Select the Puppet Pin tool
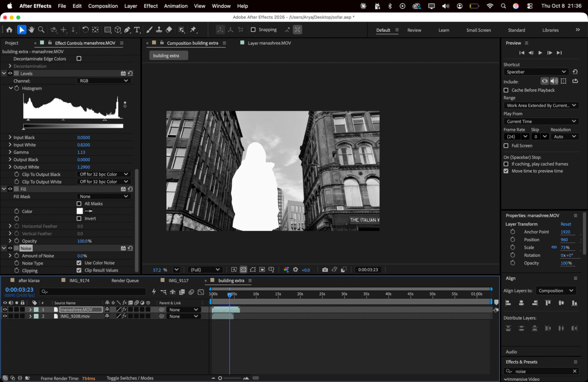This screenshot has width=588, height=382. [193, 30]
